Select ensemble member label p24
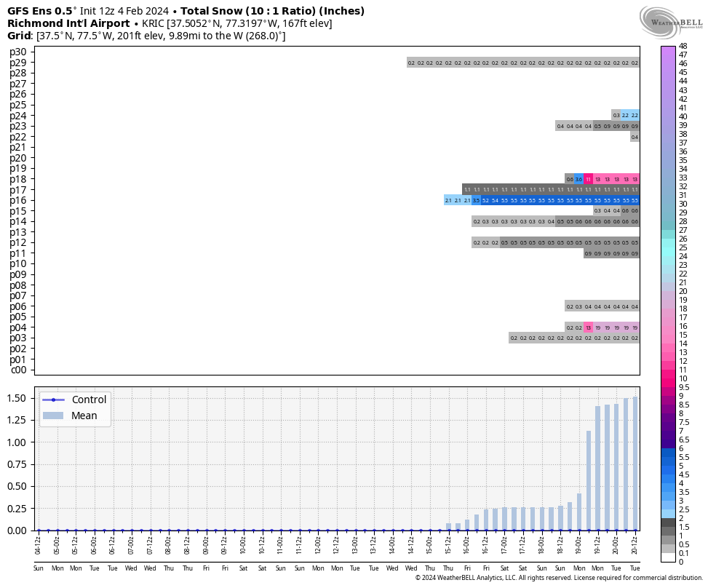Viewport: 716px width, 588px height. click(18, 116)
